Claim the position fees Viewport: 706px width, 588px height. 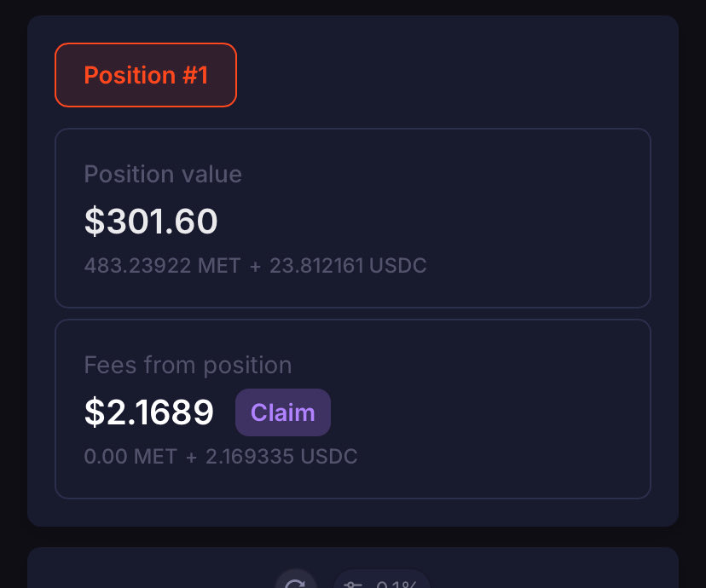coord(282,412)
